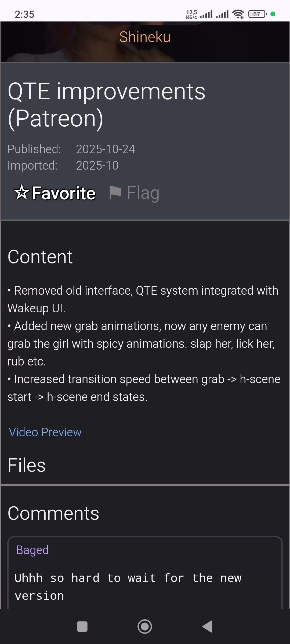Open recent apps with square button
Viewport: 290px width, 644px height.
click(x=82, y=627)
